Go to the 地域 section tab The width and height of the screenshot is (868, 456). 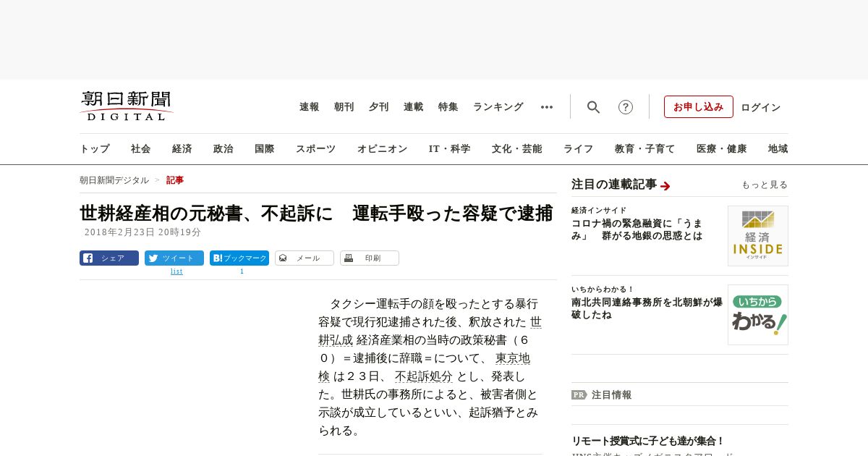(x=778, y=149)
